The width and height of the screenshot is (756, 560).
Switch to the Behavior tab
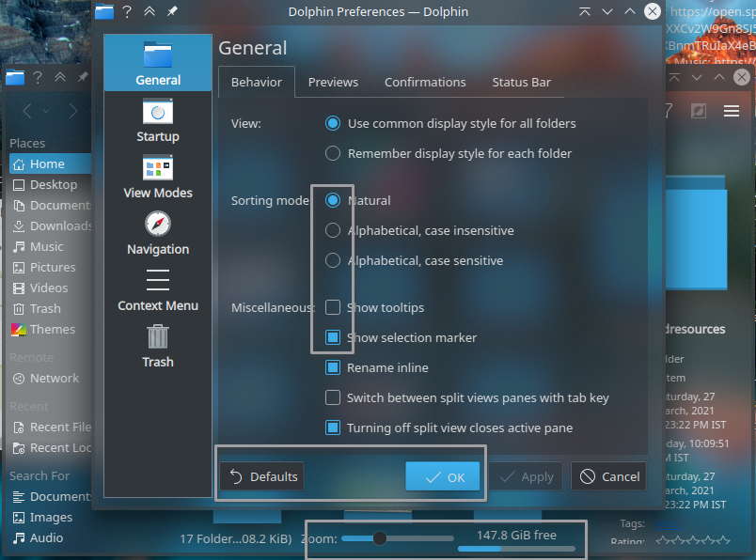pyautogui.click(x=257, y=82)
